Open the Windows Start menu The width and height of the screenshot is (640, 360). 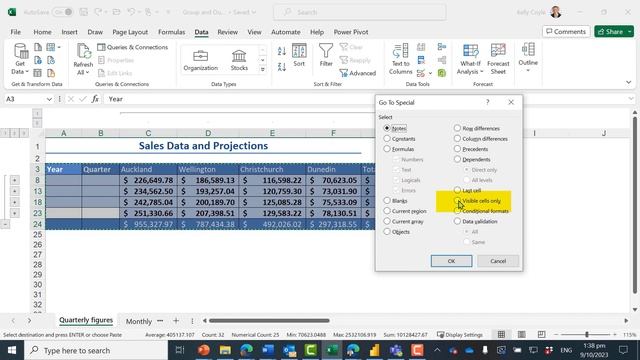click(12, 350)
